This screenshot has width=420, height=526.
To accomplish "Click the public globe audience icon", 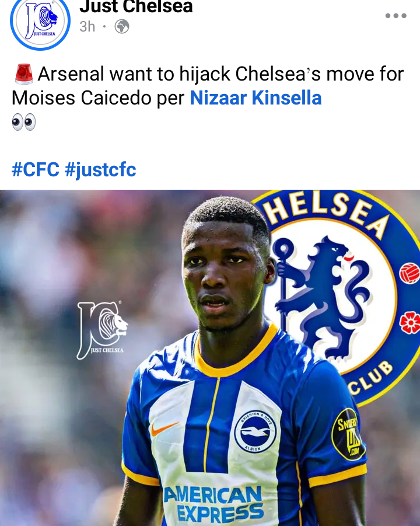I will [x=122, y=26].
